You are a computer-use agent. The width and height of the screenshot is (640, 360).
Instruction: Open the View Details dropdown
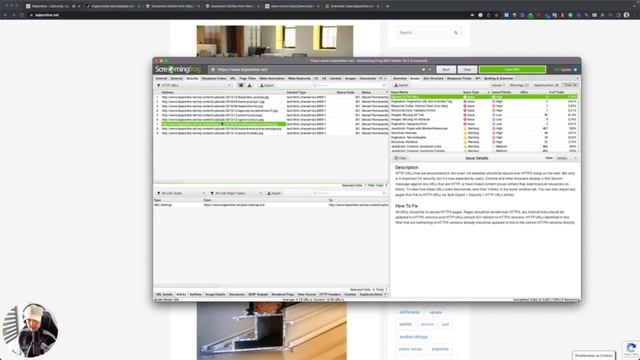point(567,158)
